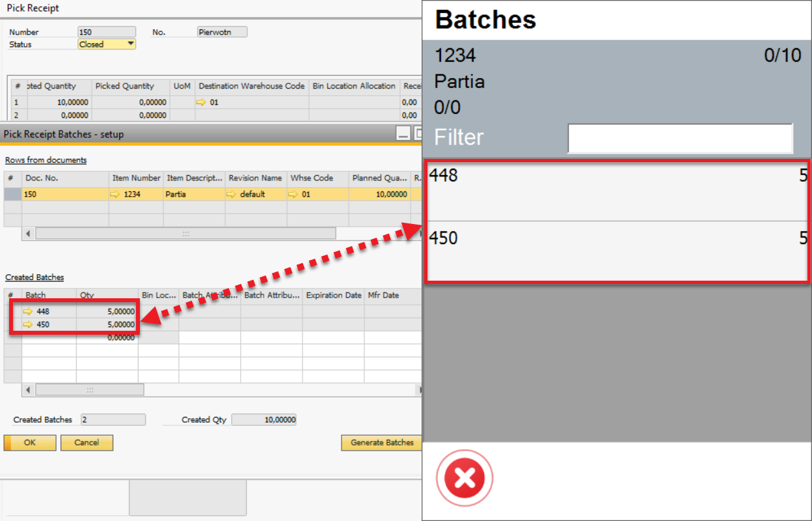Select batch 450 in Batches list

pyautogui.click(x=616, y=251)
